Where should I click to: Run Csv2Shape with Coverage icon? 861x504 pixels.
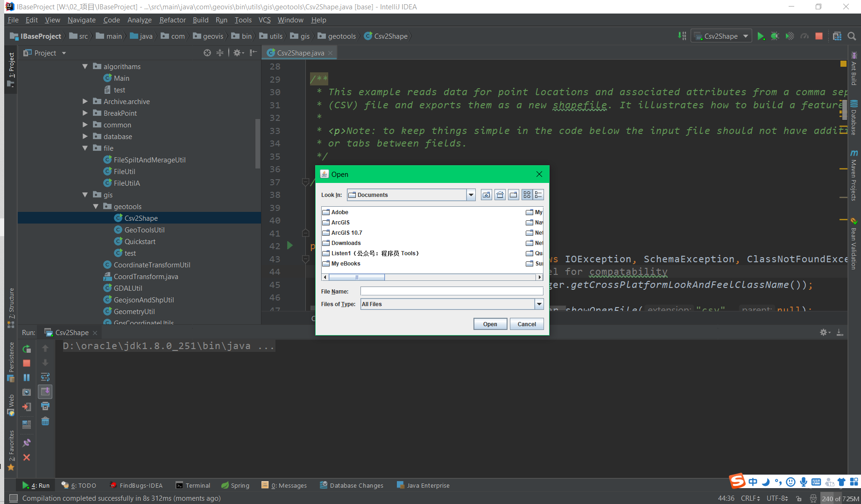[790, 36]
